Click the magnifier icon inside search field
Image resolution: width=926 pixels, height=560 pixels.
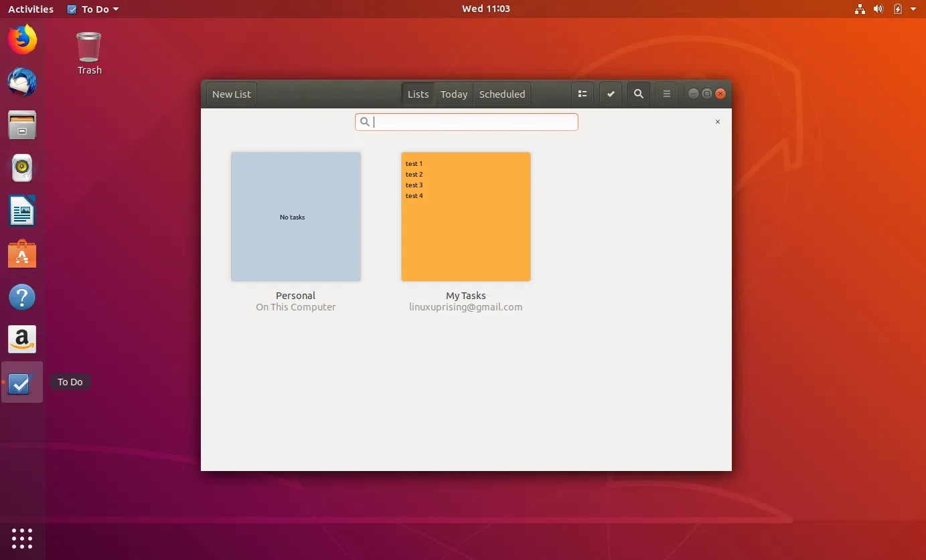click(x=365, y=122)
